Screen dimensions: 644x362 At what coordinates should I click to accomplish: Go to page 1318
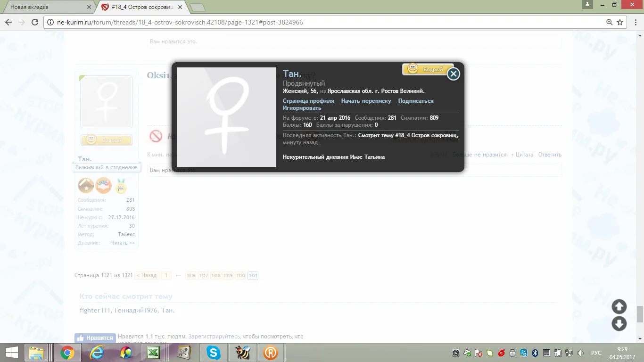pos(215,275)
